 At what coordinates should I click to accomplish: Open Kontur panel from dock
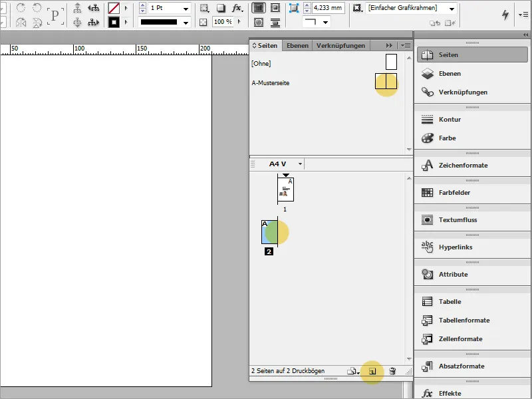point(472,120)
